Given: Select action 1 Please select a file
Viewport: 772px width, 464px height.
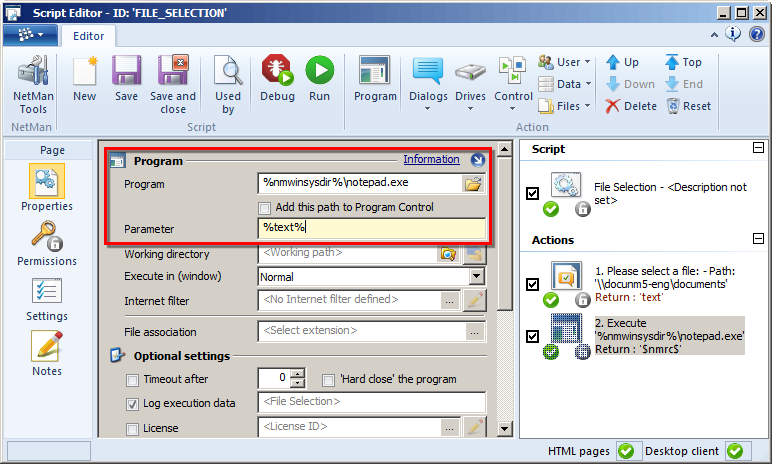Looking at the screenshot, I should point(665,284).
